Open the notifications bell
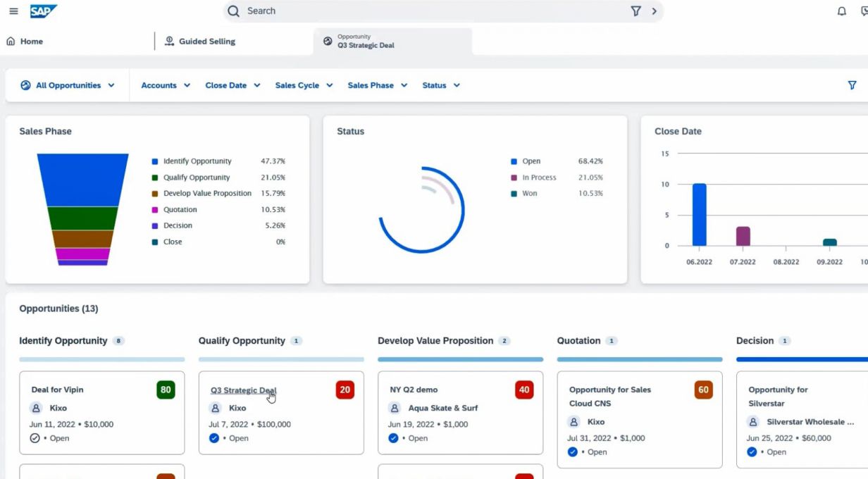 click(x=841, y=11)
